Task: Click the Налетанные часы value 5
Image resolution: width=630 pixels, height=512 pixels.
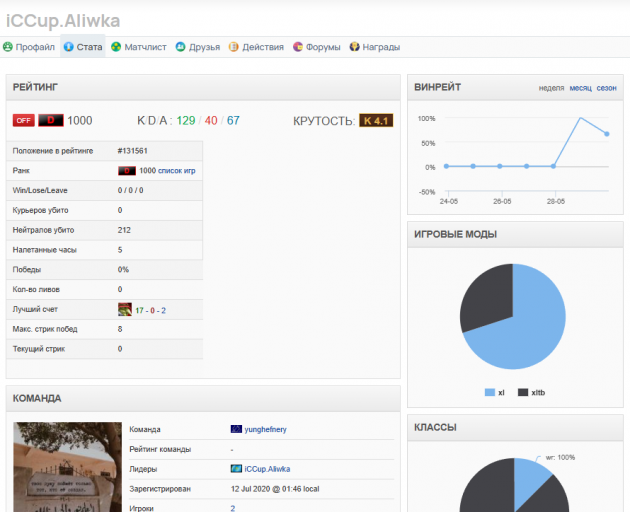Action: (120, 250)
